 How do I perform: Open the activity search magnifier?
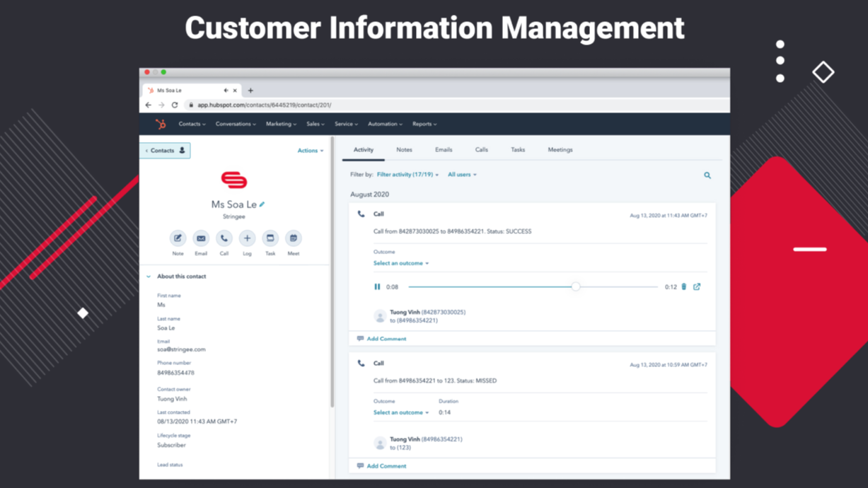coord(707,175)
